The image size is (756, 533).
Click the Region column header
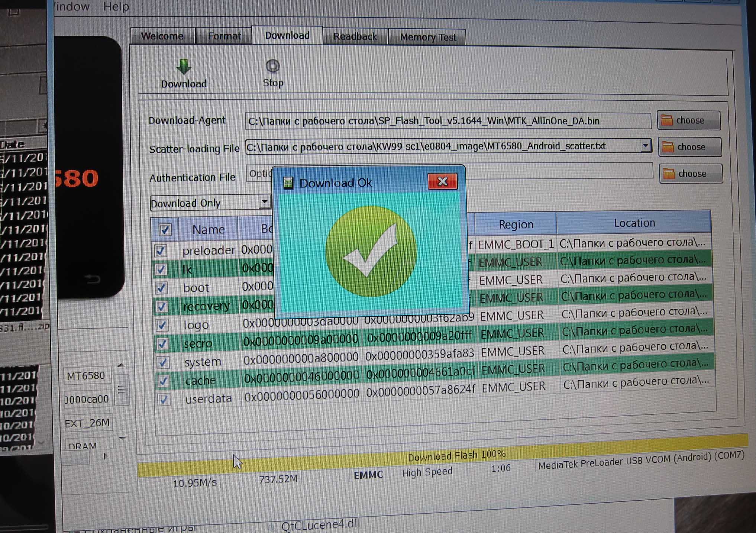516,224
